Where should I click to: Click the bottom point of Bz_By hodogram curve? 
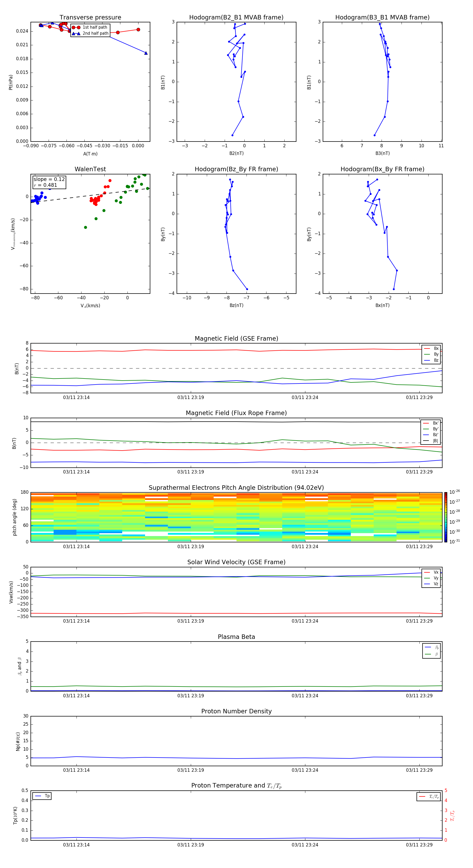pos(247,289)
